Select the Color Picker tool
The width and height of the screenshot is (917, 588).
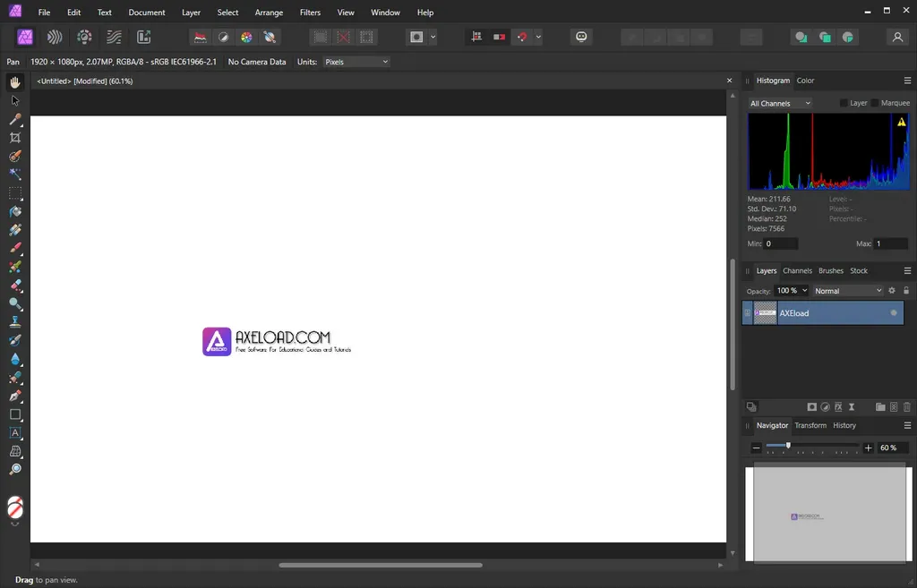tap(15, 119)
